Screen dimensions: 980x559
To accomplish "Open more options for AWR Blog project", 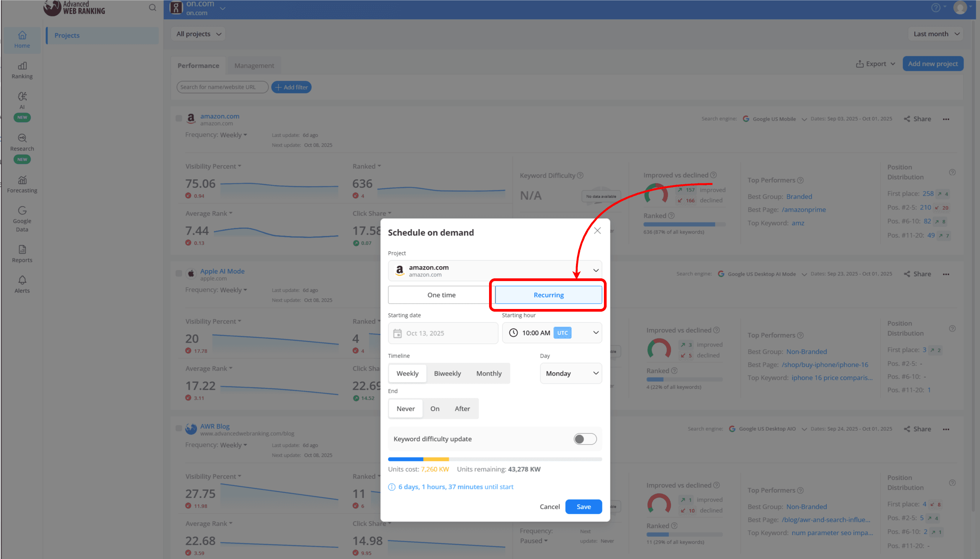I will pyautogui.click(x=946, y=429).
